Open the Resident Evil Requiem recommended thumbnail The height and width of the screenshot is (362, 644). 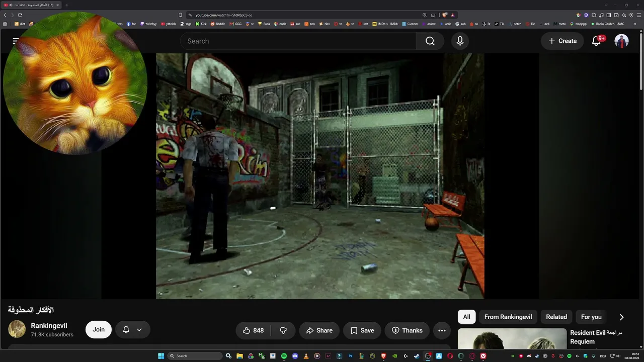(x=512, y=339)
